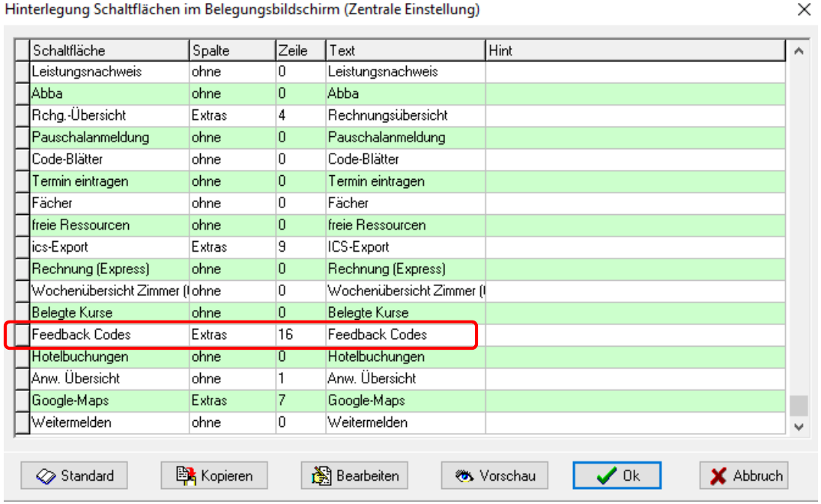Select Fächer in the Schaltfläche column
The width and height of the screenshot is (821, 504).
(x=109, y=203)
